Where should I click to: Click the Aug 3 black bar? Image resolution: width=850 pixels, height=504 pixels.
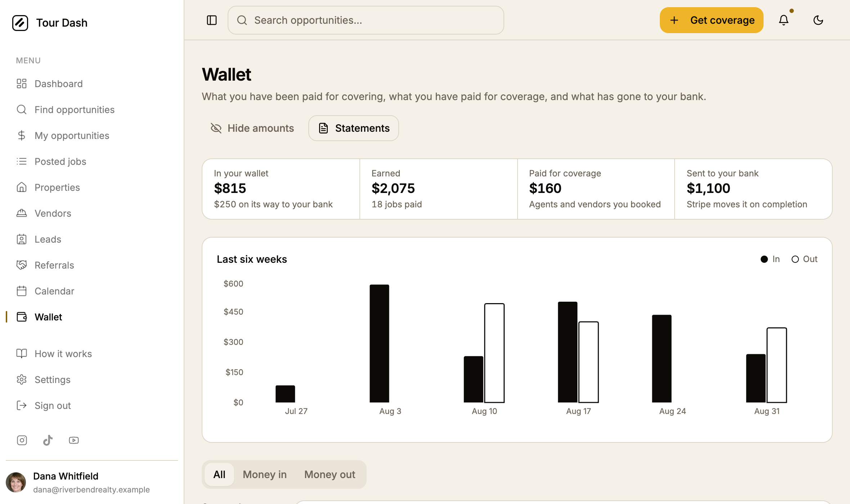click(x=379, y=343)
